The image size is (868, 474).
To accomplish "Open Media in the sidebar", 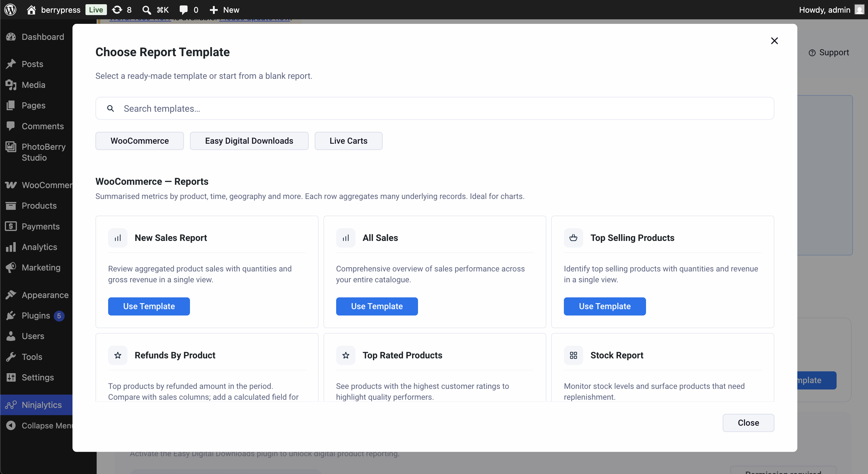I will pyautogui.click(x=36, y=85).
